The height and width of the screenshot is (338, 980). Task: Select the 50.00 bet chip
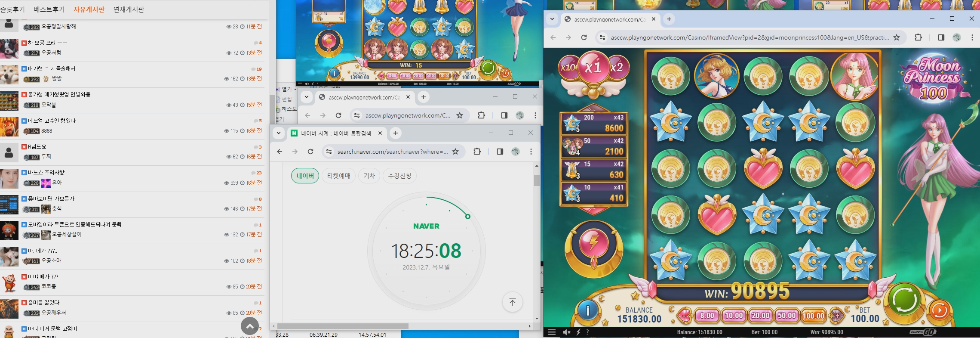click(x=787, y=316)
